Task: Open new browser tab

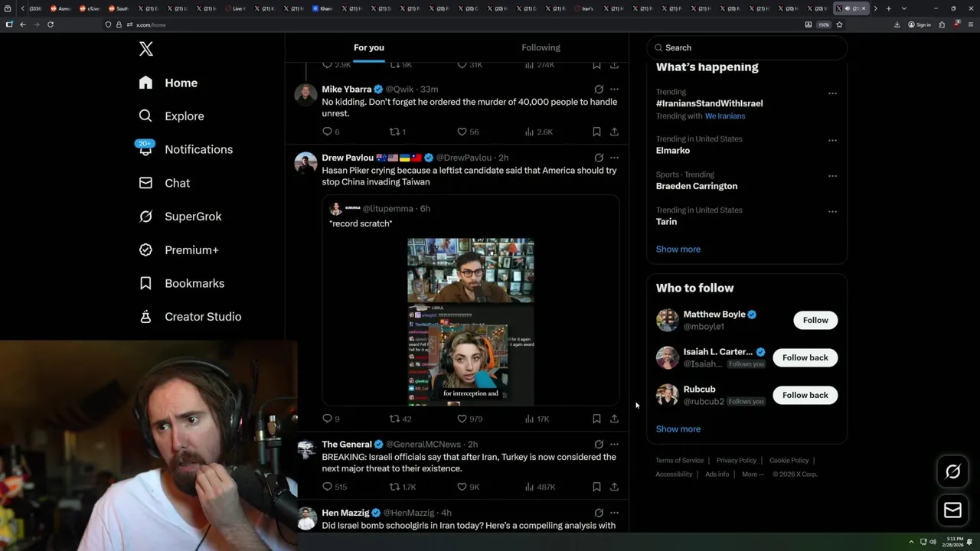Action: click(888, 8)
